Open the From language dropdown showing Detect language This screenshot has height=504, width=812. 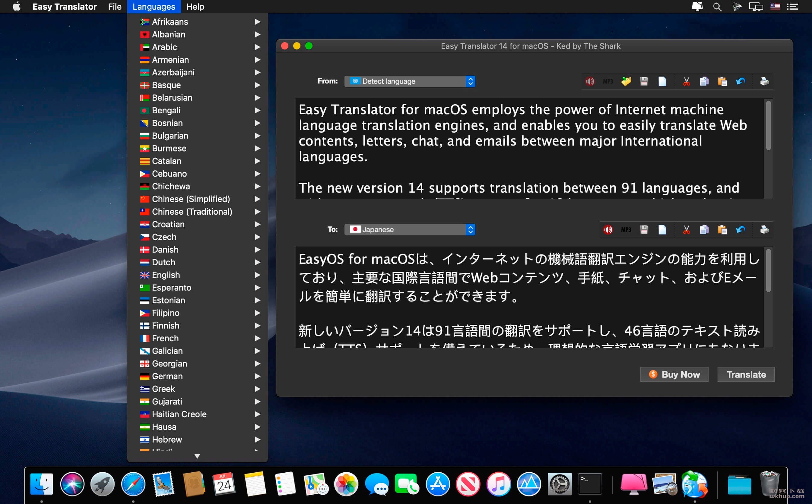(x=410, y=81)
